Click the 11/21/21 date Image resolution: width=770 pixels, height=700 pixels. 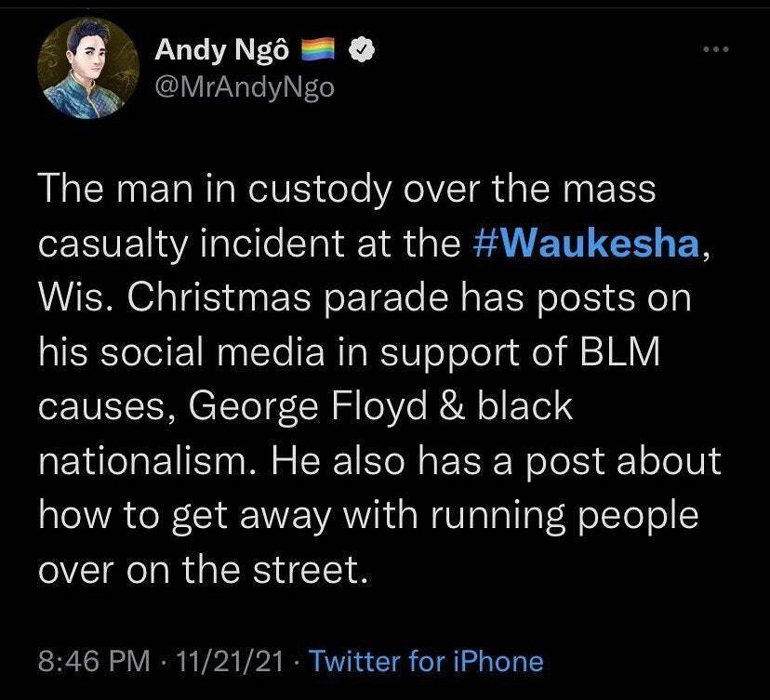pos(228,661)
